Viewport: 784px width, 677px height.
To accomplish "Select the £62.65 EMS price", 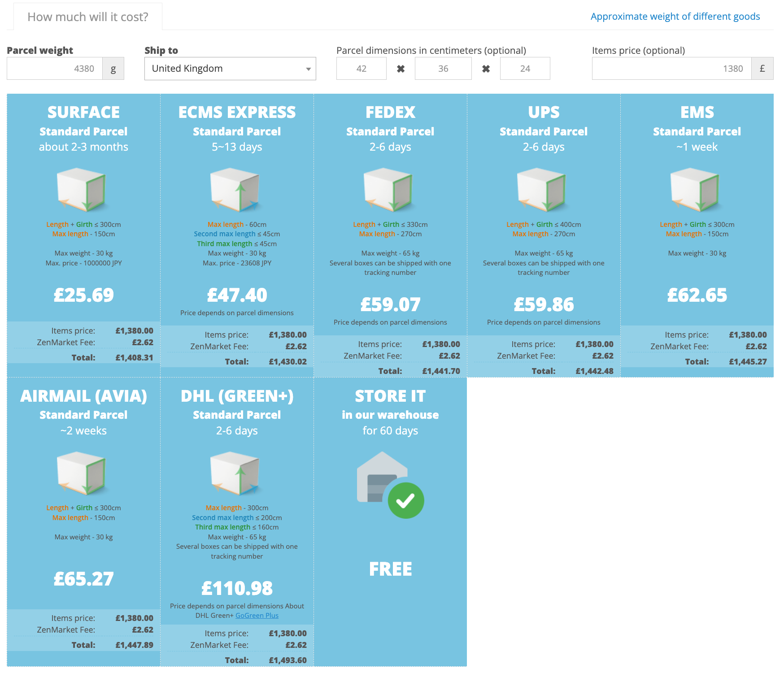I will click(x=697, y=295).
